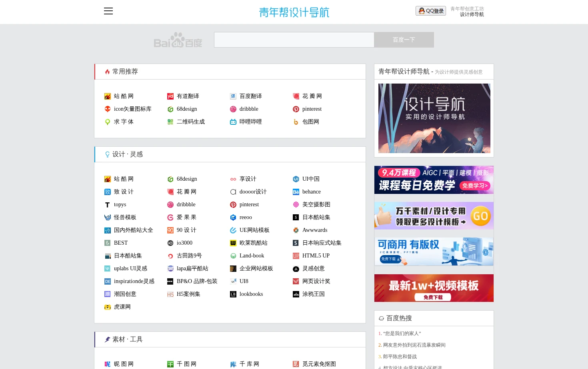Click the 二维码生成 icon
The width and height of the screenshot is (588, 369).
170,122
